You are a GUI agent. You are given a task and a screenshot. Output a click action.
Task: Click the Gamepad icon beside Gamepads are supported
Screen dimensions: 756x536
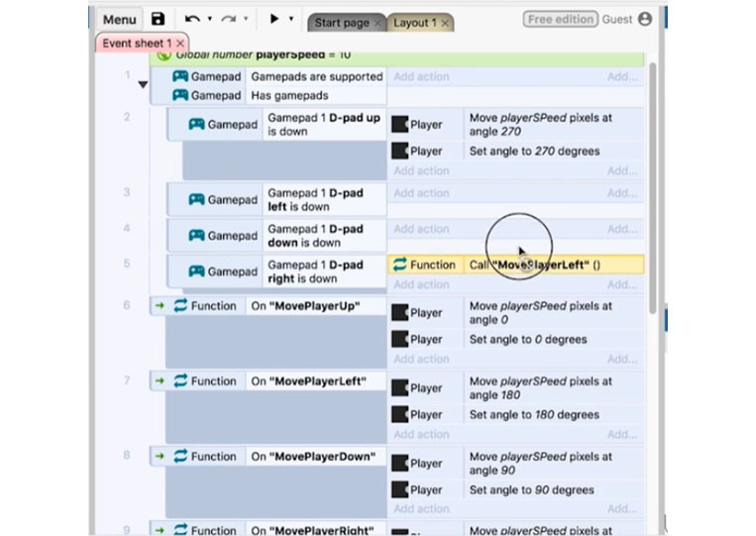180,76
